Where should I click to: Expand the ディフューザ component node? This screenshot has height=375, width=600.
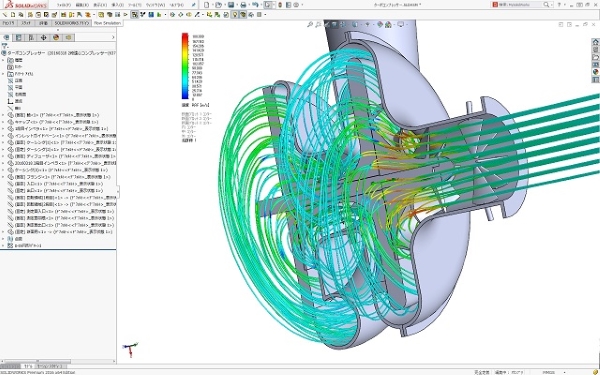[x=3, y=156]
